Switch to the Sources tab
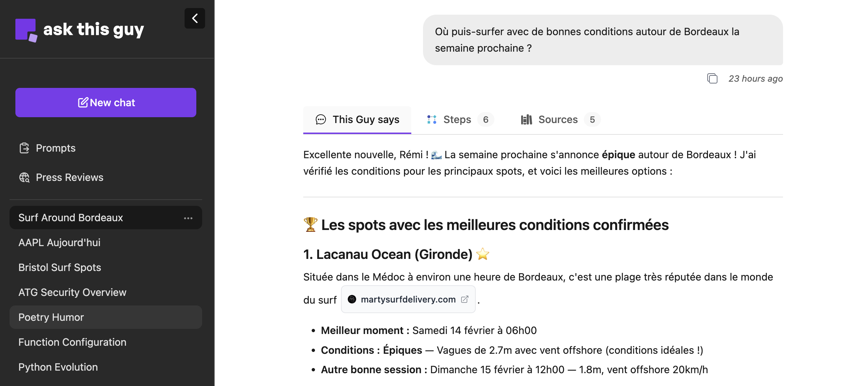 click(558, 119)
